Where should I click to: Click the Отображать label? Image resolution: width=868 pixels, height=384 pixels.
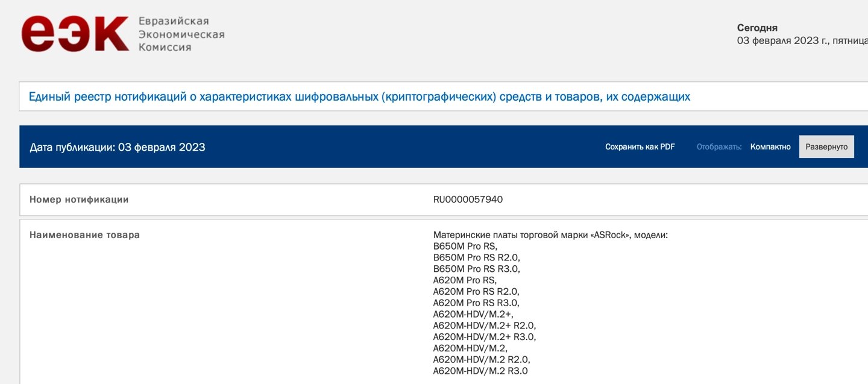click(x=719, y=147)
